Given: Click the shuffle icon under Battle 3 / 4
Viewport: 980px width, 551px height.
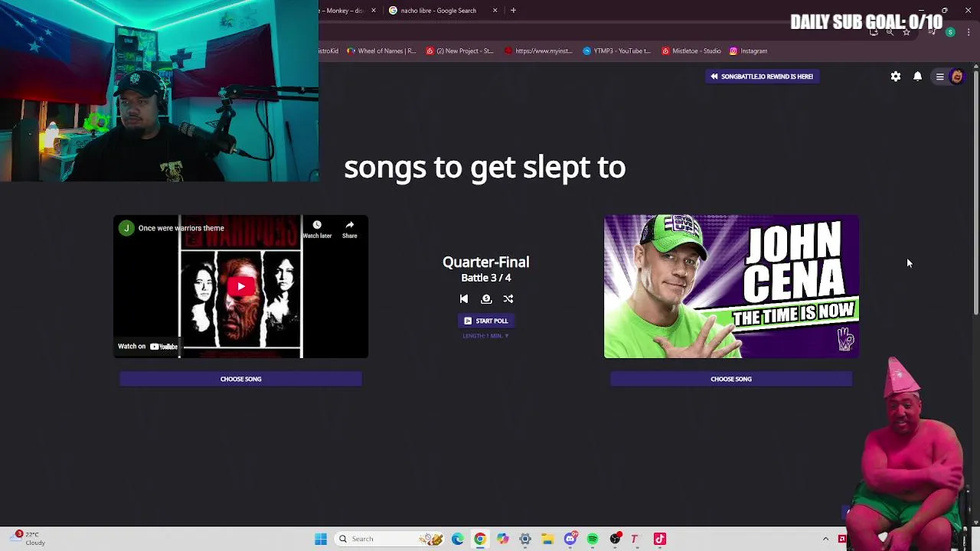Looking at the screenshot, I should coord(508,299).
